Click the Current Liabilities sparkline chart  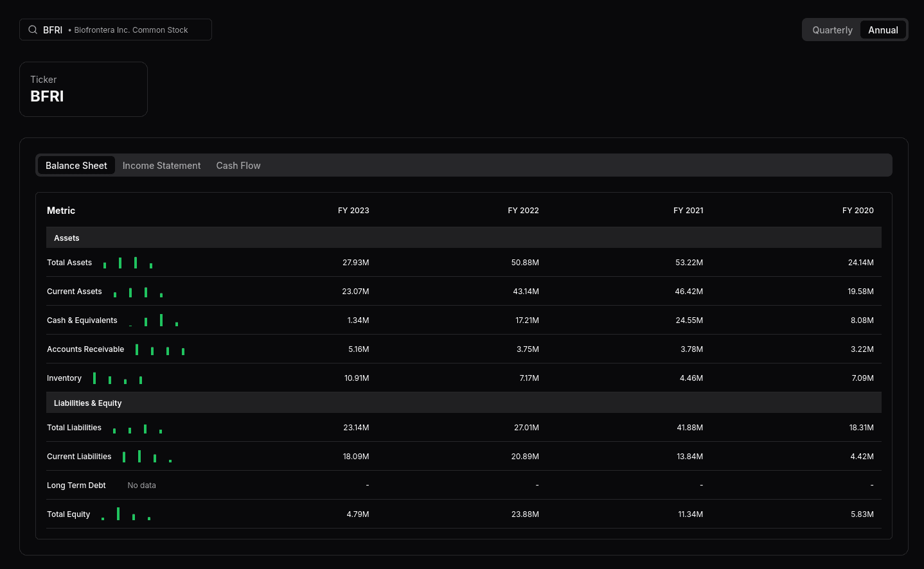pos(147,457)
